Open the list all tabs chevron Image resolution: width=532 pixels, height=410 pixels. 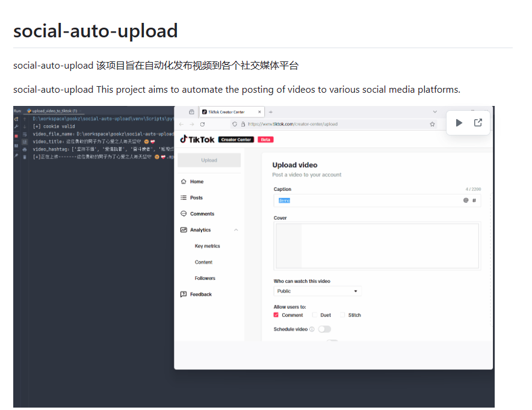pyautogui.click(x=435, y=111)
